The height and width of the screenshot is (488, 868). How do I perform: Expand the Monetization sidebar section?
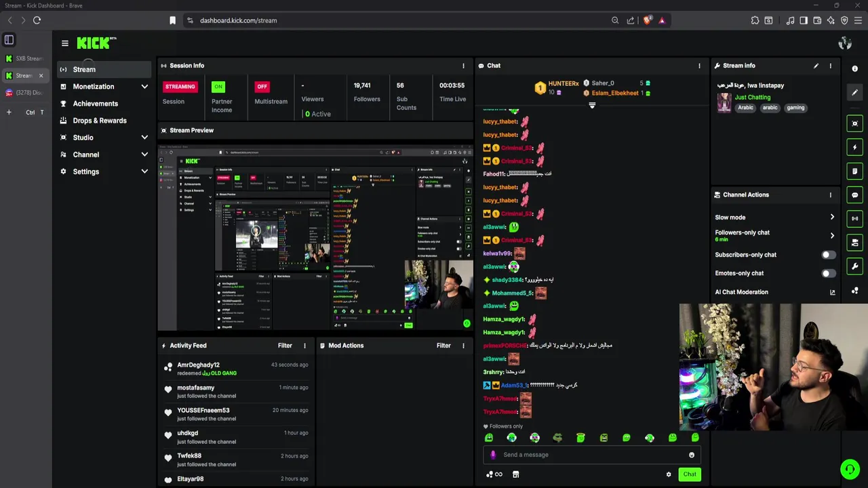[x=104, y=87]
